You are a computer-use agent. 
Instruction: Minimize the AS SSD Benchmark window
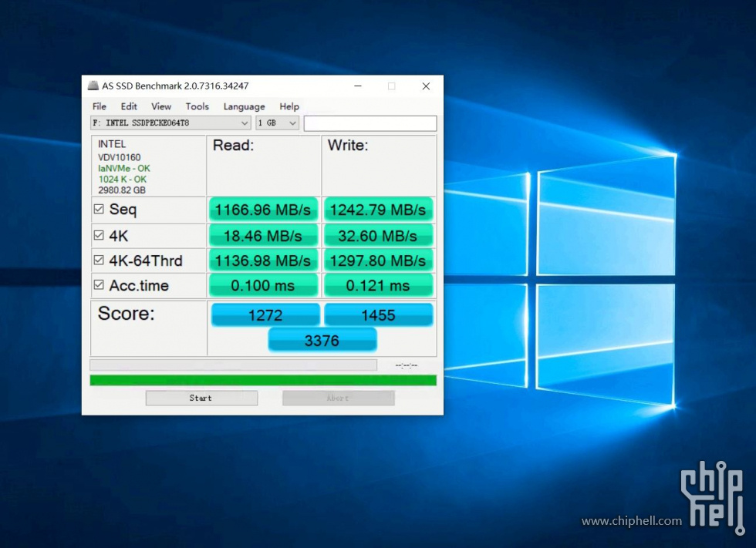(x=358, y=86)
